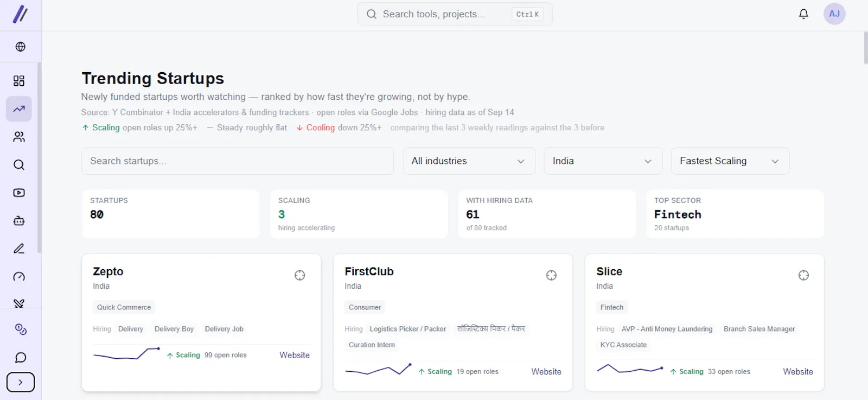Screen dimensions: 868x400
Task: Open the people icon in sidebar
Action: tap(19, 137)
